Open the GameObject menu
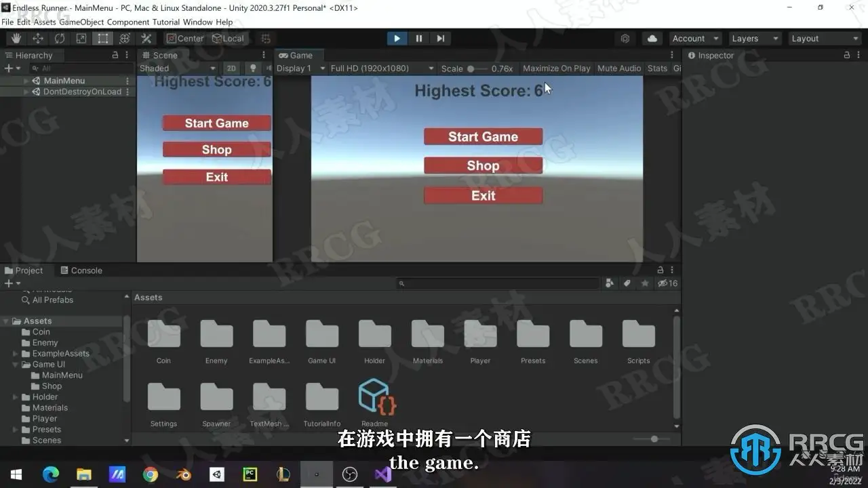Viewport: 868px width, 488px height. click(x=81, y=22)
